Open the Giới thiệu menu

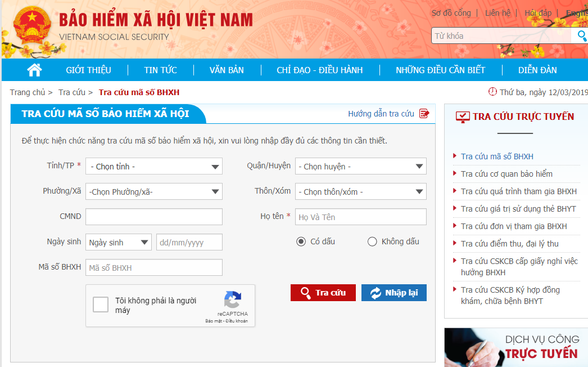[x=88, y=70]
